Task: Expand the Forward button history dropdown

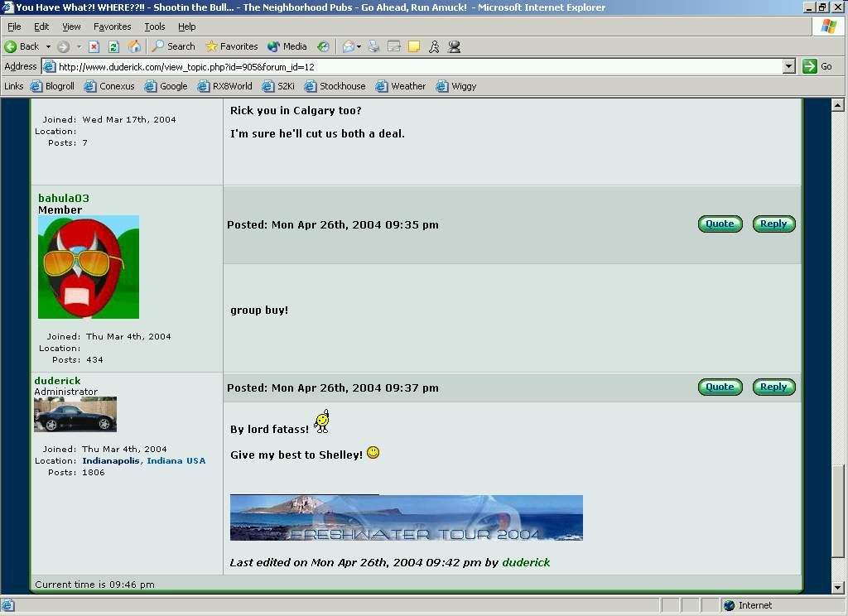Action: coord(79,46)
